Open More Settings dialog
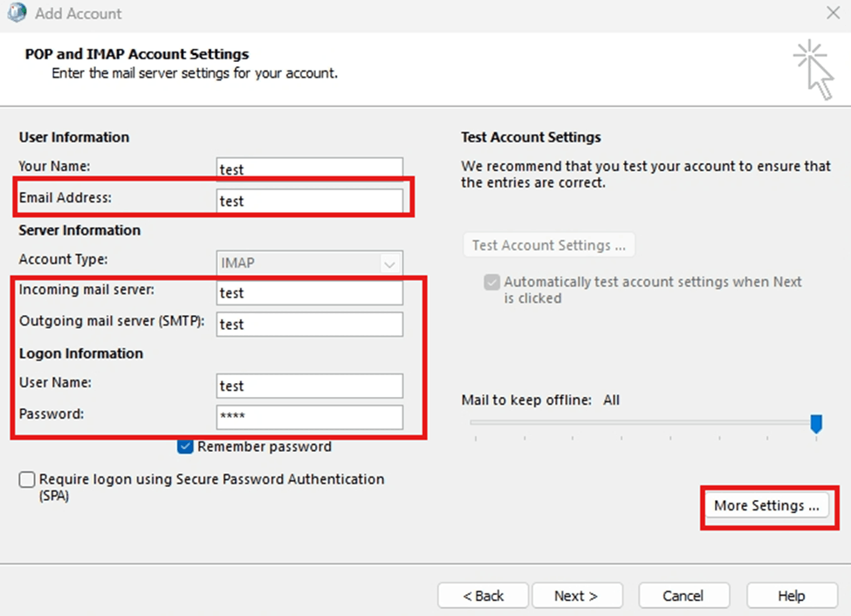Viewport: 851px width, 616px height. pyautogui.click(x=767, y=506)
